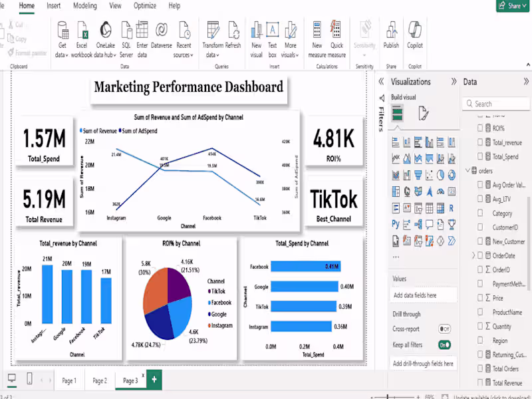Click the Publish button
Screen dimensions: 532x399
(391, 38)
